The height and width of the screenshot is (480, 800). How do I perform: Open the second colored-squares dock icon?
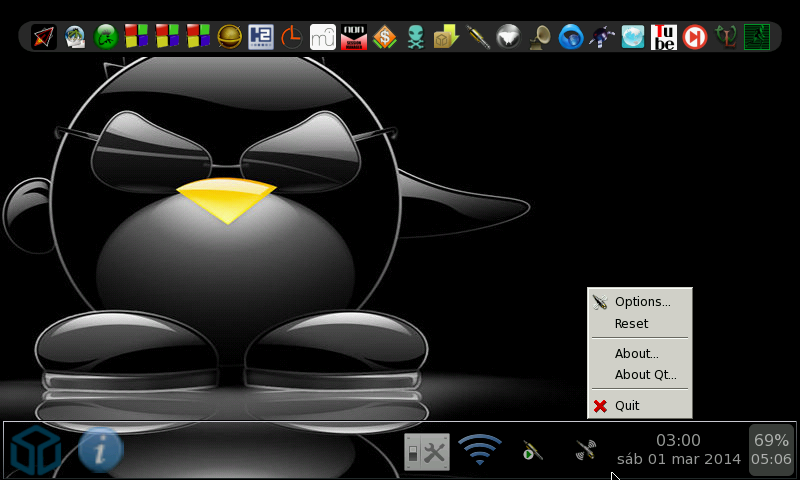167,37
